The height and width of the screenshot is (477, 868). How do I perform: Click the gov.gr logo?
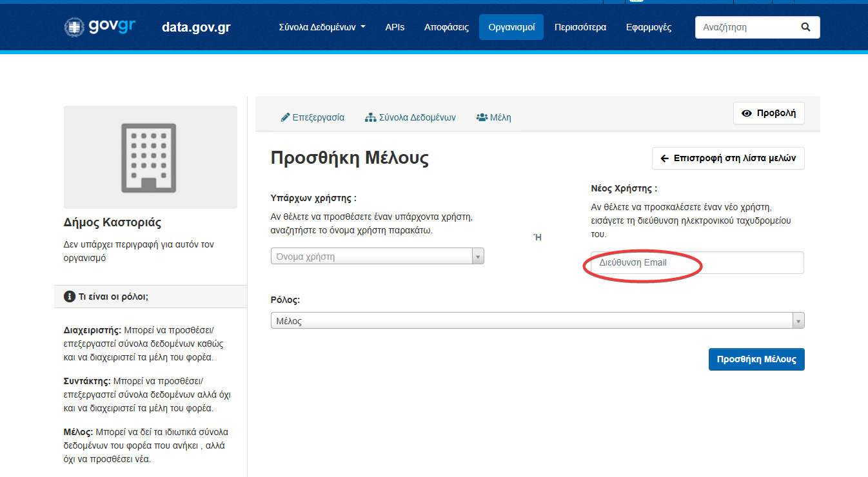(100, 27)
